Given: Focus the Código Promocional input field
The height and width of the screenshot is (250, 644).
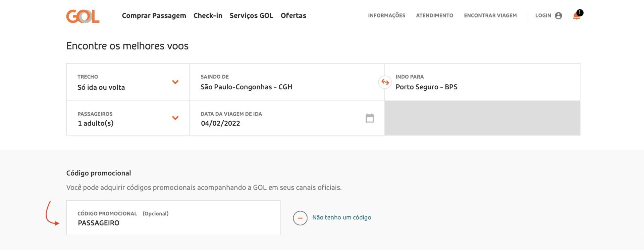Looking at the screenshot, I should tap(173, 218).
